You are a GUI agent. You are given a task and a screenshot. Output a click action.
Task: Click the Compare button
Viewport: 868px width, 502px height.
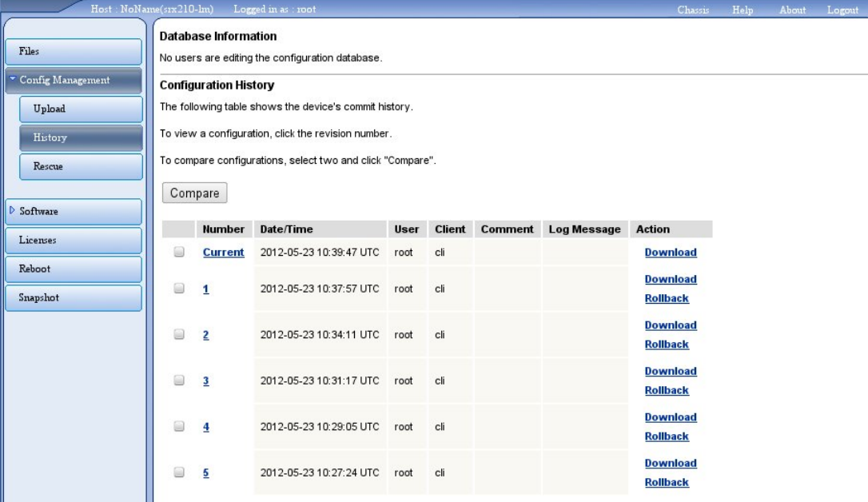(x=193, y=192)
